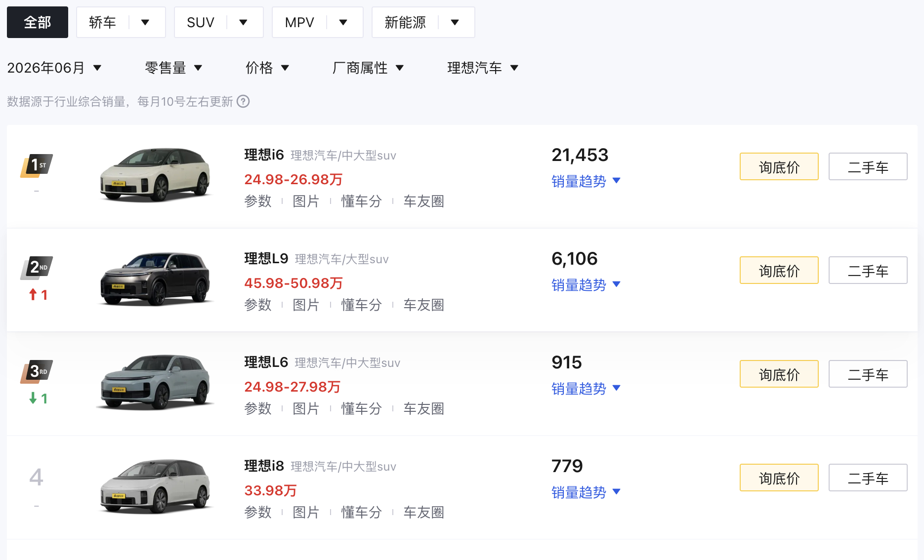The width and height of the screenshot is (924, 560).
Task: Select the SUV category tab
Action: 200,22
